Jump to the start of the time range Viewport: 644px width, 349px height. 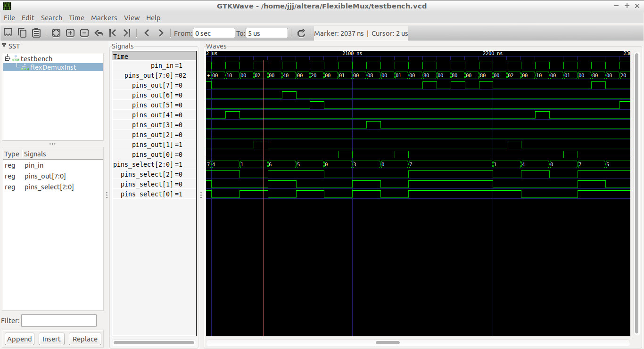tap(113, 33)
